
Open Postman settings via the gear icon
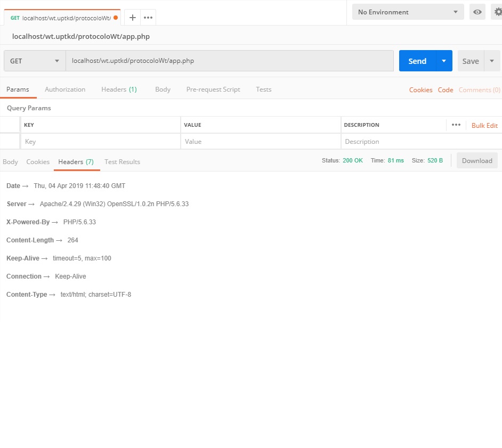click(x=497, y=11)
